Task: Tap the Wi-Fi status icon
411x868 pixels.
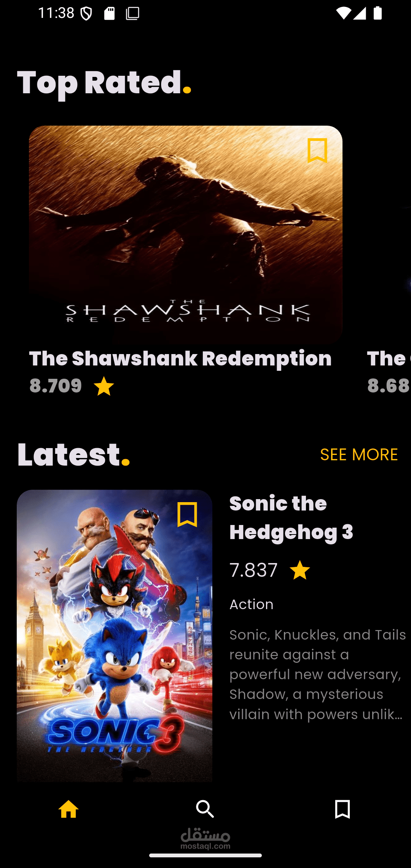Action: [343, 13]
